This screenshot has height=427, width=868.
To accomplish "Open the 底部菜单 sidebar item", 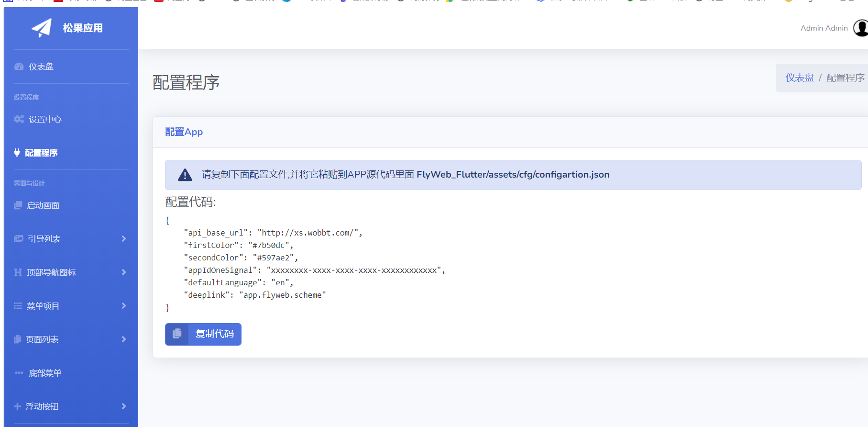I will pos(45,373).
